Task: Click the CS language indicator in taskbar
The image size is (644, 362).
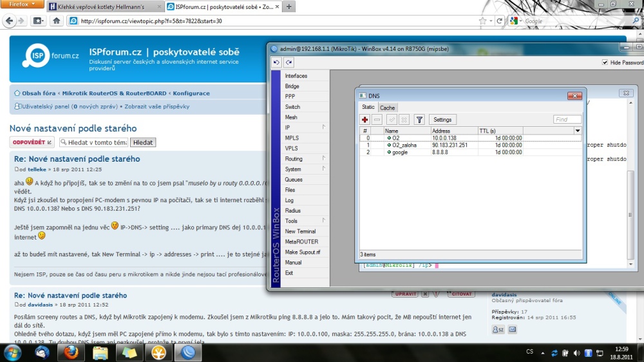Action: [x=530, y=352]
